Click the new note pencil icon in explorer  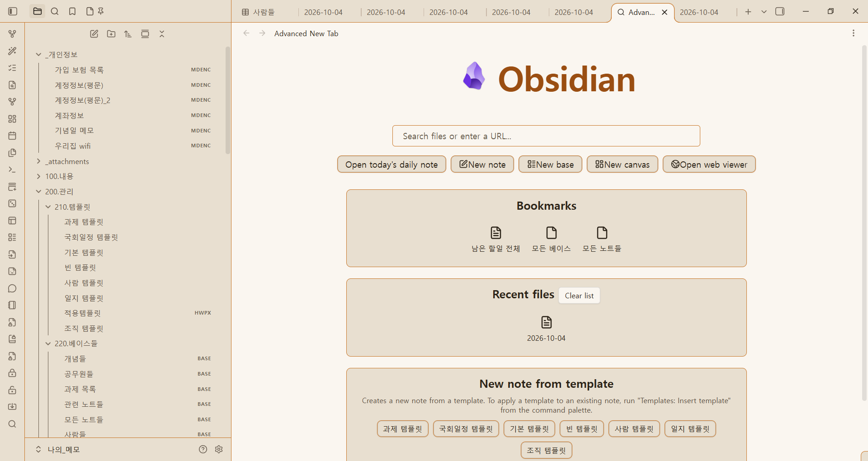(x=94, y=34)
